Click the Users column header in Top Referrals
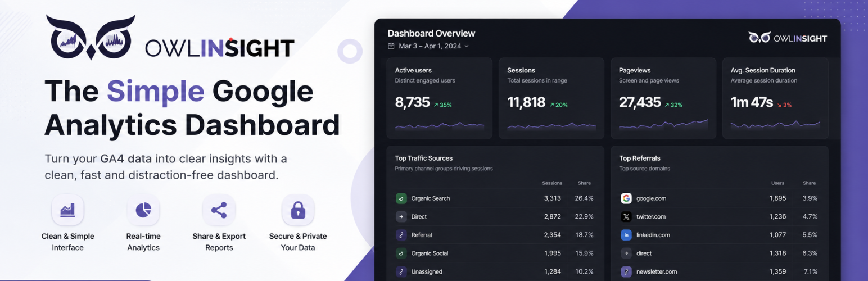Image resolution: width=868 pixels, height=281 pixels. 779,183
